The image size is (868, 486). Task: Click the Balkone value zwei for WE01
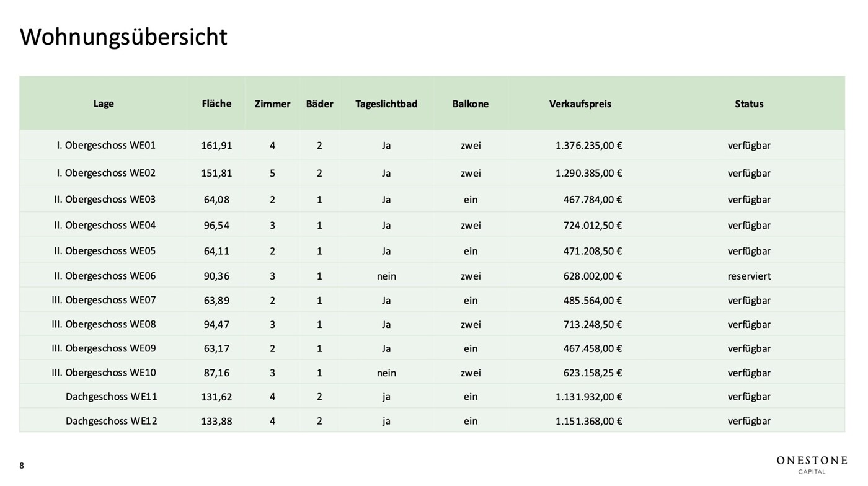471,146
